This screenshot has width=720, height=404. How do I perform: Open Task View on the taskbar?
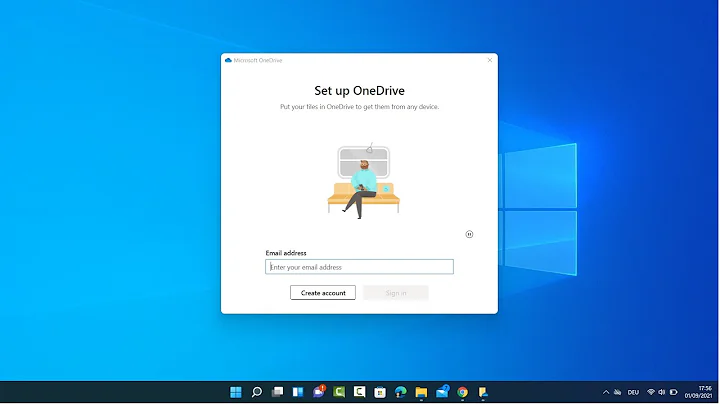coord(277,392)
